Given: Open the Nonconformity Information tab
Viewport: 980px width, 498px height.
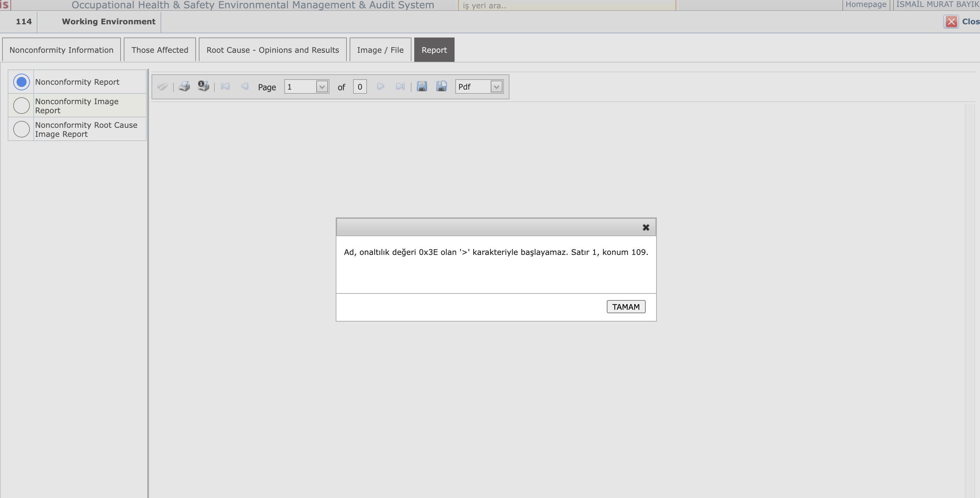Looking at the screenshot, I should click(x=61, y=50).
